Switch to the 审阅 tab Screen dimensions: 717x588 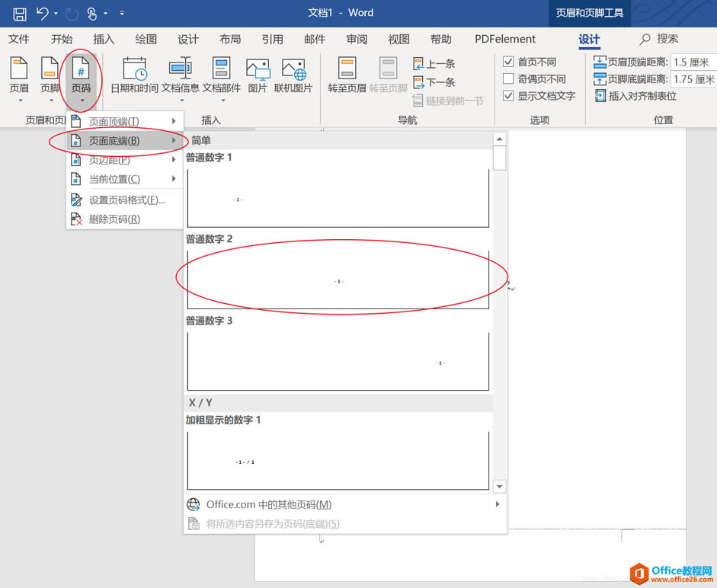click(357, 40)
